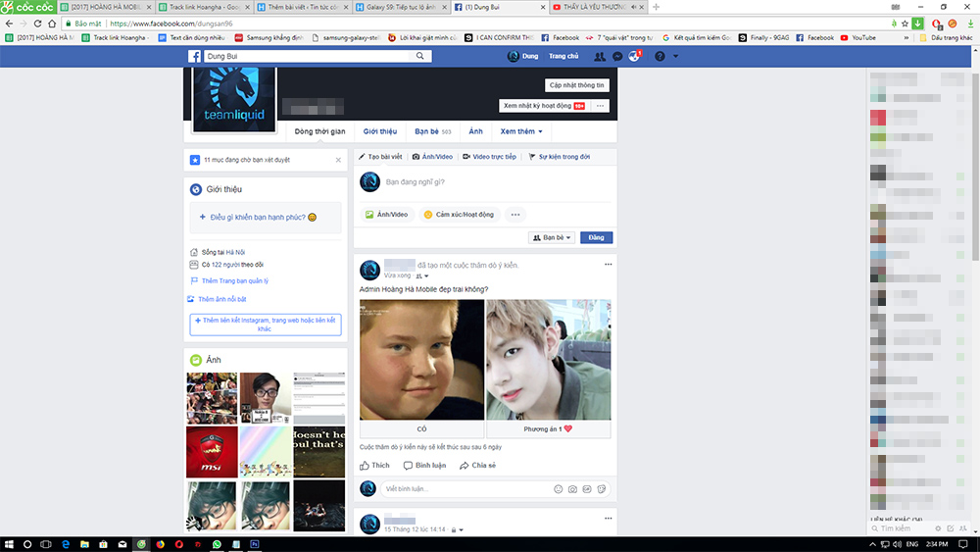The height and width of the screenshot is (552, 980).
Task: Reload the page with browser refresh icon
Action: tap(37, 24)
